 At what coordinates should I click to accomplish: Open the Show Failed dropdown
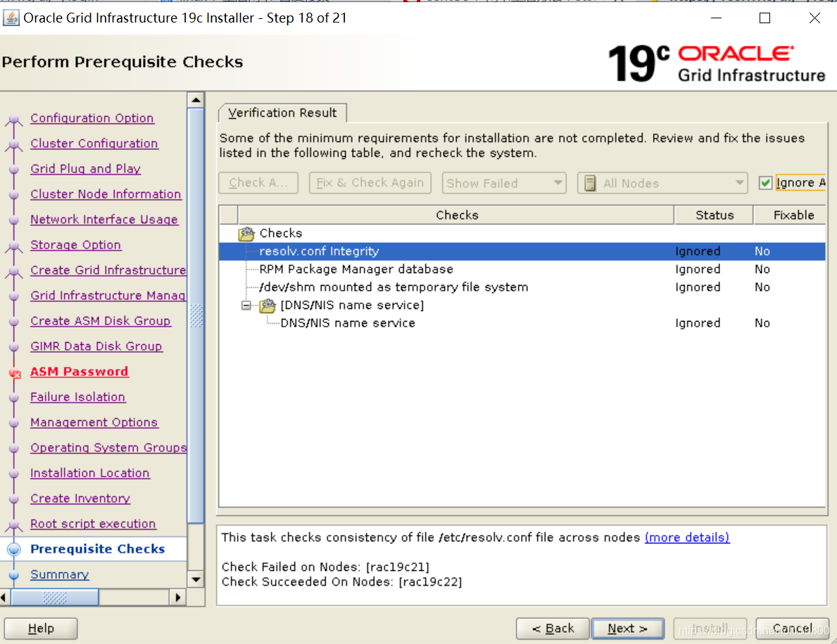coord(504,183)
